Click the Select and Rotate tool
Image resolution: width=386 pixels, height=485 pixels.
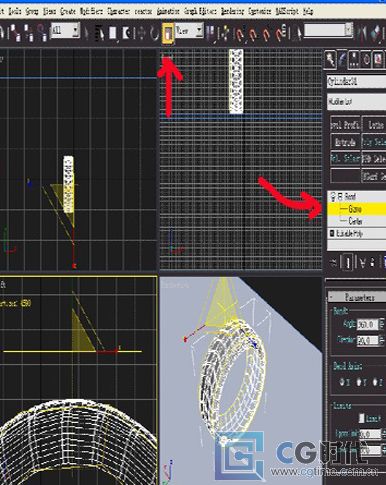pos(154,33)
